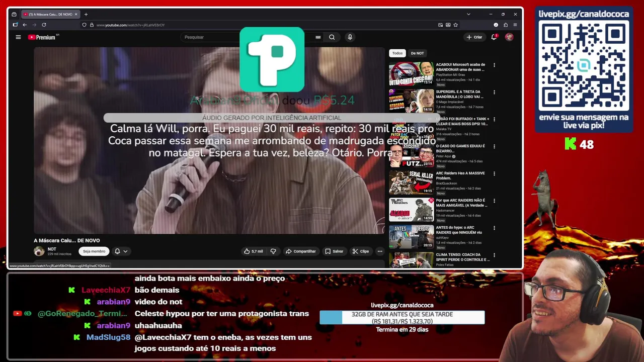
Task: Open options for ANTES do hype video
Action: (494, 228)
